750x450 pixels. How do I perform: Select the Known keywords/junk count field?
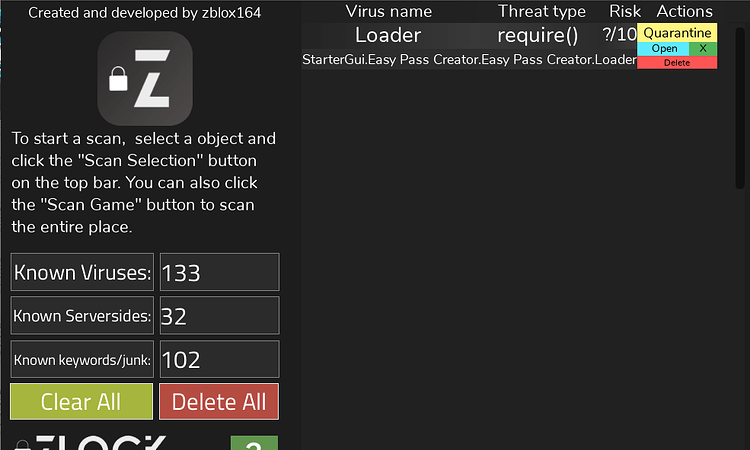219,360
